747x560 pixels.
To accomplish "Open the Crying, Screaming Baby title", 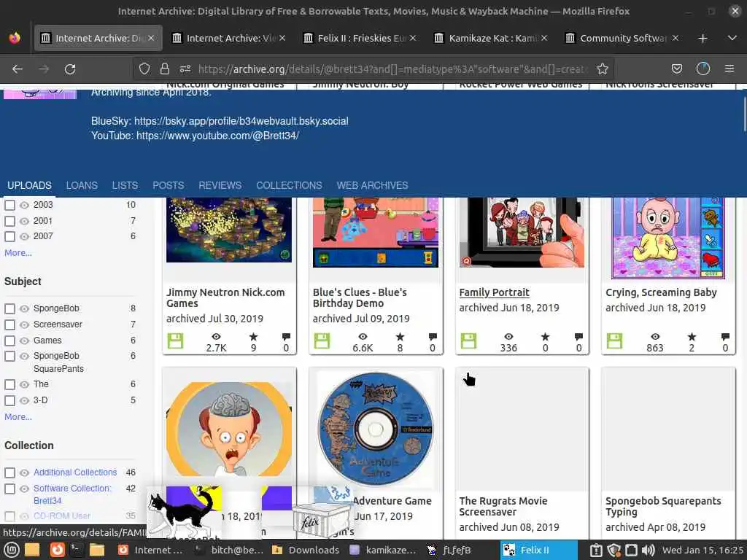I will [x=661, y=292].
